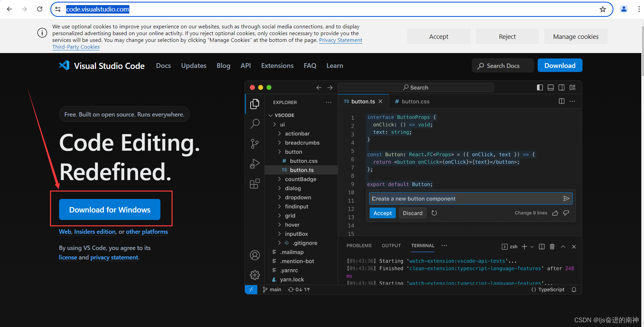
Task: Switch to the PROBLEMS panel tab
Action: coord(359,246)
